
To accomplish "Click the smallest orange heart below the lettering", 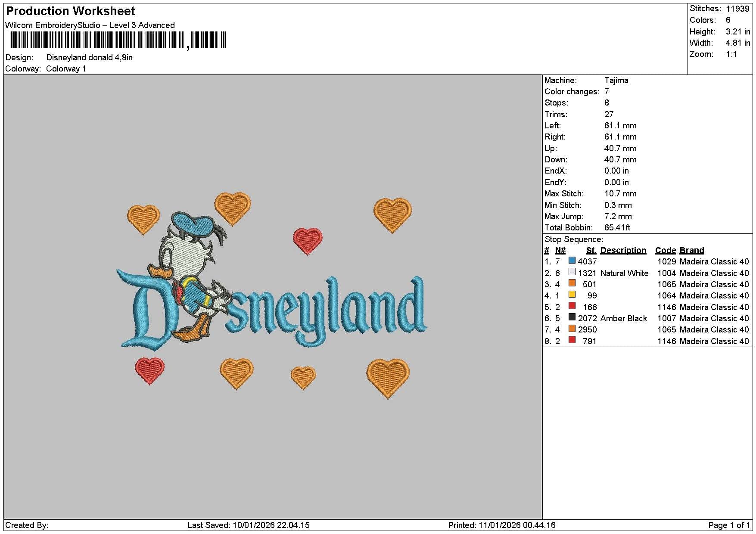I will pyautogui.click(x=303, y=378).
